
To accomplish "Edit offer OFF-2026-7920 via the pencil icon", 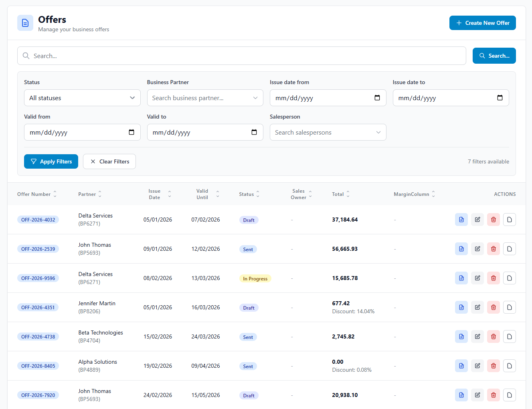I will click(477, 395).
